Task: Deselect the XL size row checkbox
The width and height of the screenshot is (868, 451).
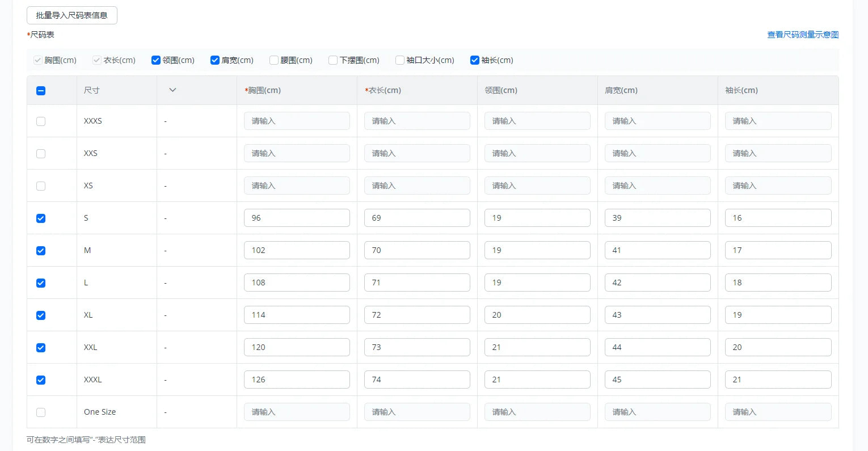Action: (41, 315)
